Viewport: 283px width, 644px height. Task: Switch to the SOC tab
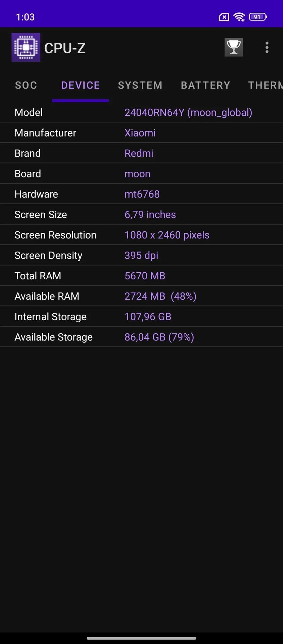click(x=26, y=85)
